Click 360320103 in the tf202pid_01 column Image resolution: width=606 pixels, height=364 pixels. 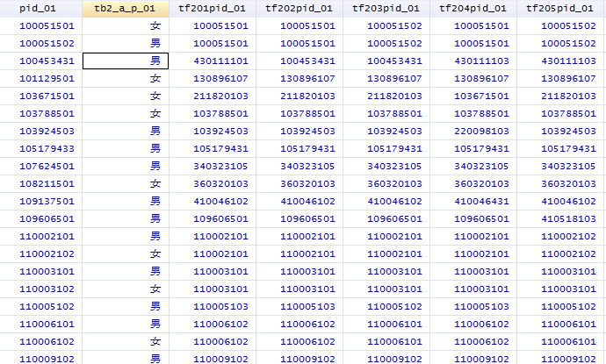pyautogui.click(x=299, y=184)
